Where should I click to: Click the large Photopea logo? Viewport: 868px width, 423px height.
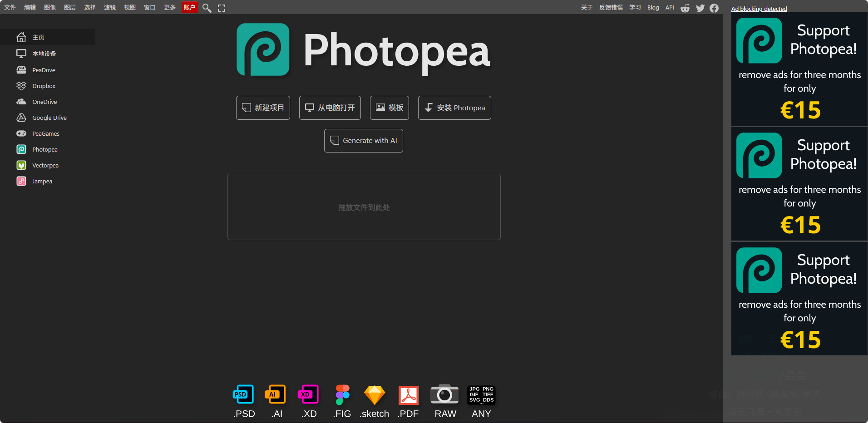point(263,49)
